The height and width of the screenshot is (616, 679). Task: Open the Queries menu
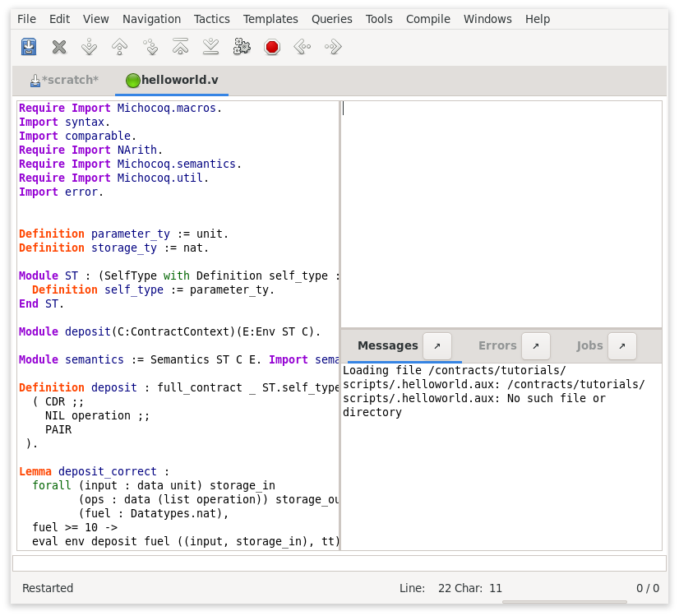tap(331, 18)
